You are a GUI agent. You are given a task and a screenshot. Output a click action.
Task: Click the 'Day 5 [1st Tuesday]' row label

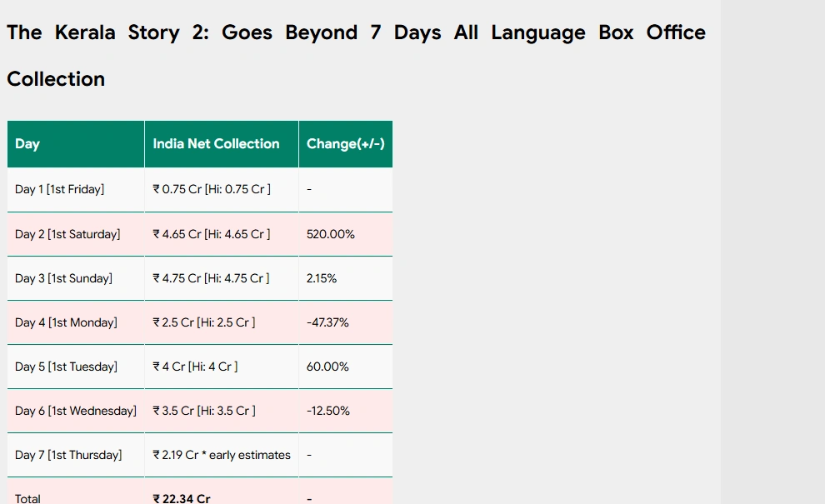coord(64,367)
